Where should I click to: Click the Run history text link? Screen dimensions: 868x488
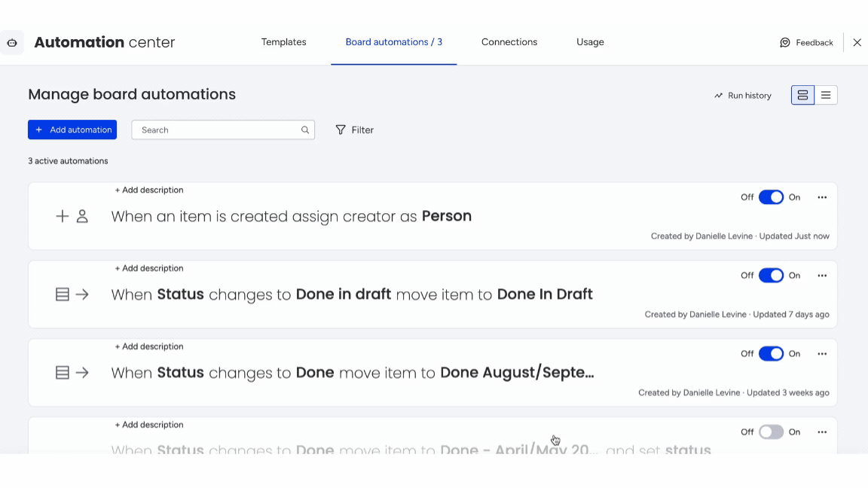point(750,96)
